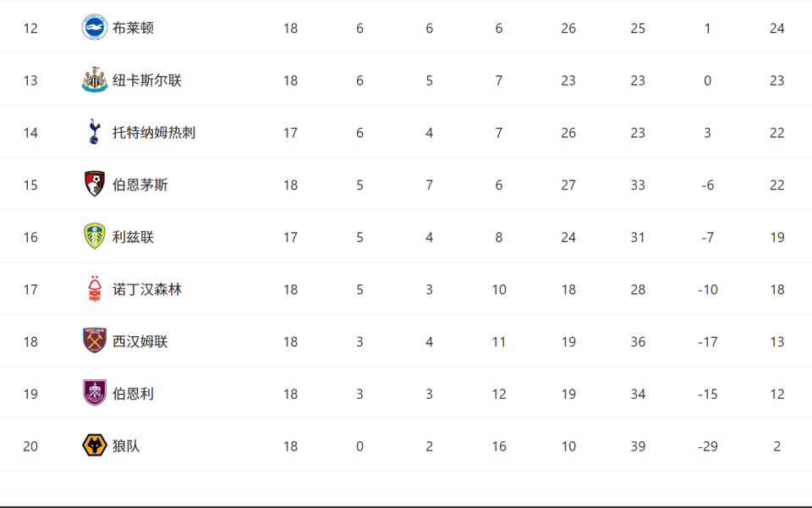The height and width of the screenshot is (508, 812).
Task: Click the 利兹联 team name
Action: [133, 237]
